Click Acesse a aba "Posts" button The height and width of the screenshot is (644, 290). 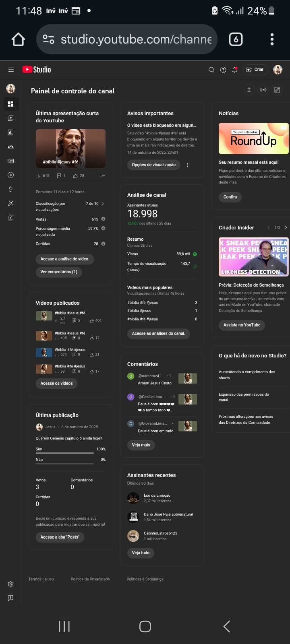click(x=60, y=537)
